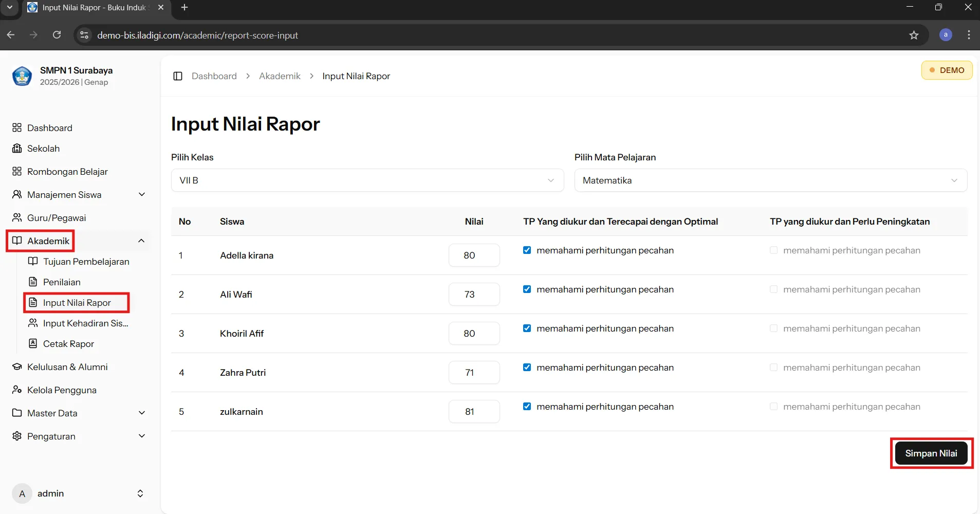Go to Akademik breadcrumb link
The width and height of the screenshot is (980, 514).
pos(280,76)
